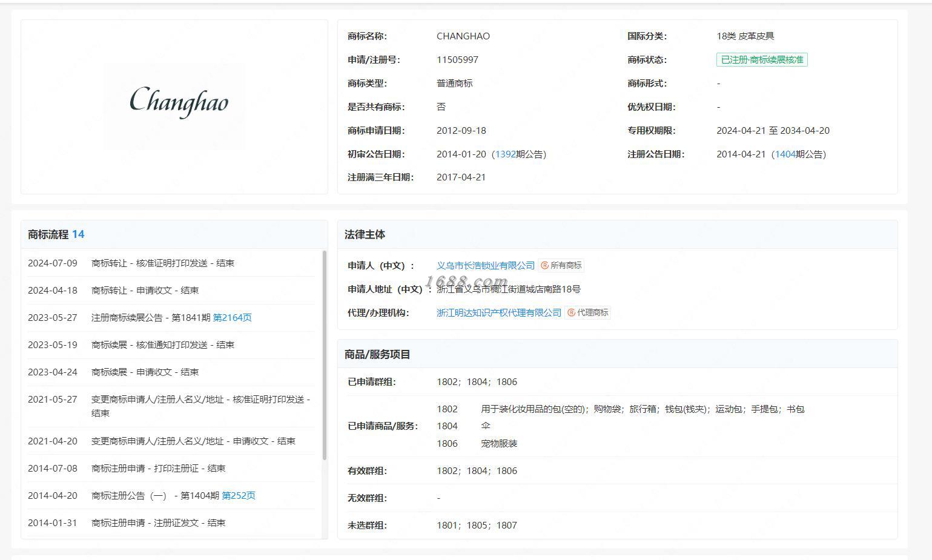Select the 2021-04-20 变更商标申请人 申请收文 row
Screen dimensions: 932x560
171,441
